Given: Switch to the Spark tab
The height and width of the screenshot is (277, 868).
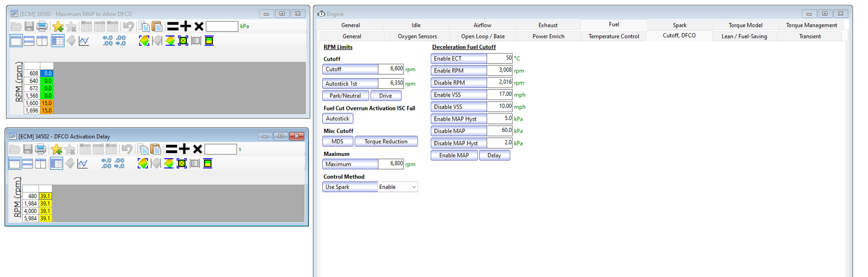Looking at the screenshot, I should [679, 25].
